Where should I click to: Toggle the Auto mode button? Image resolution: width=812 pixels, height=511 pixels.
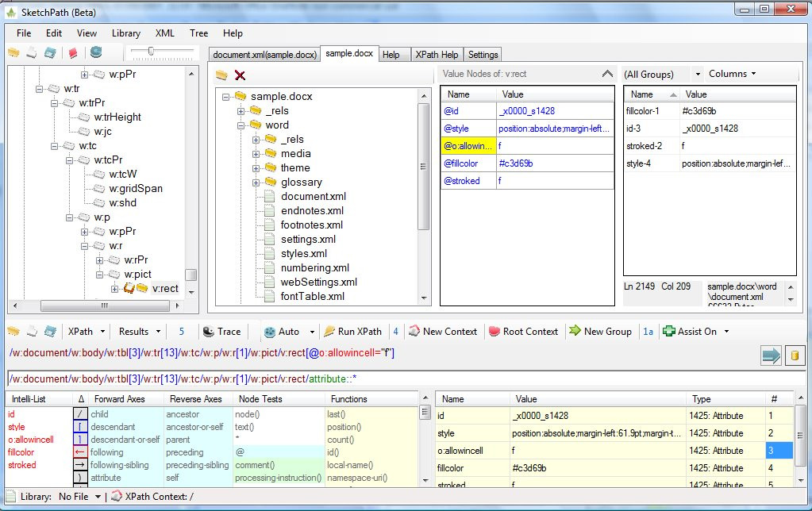click(x=282, y=332)
